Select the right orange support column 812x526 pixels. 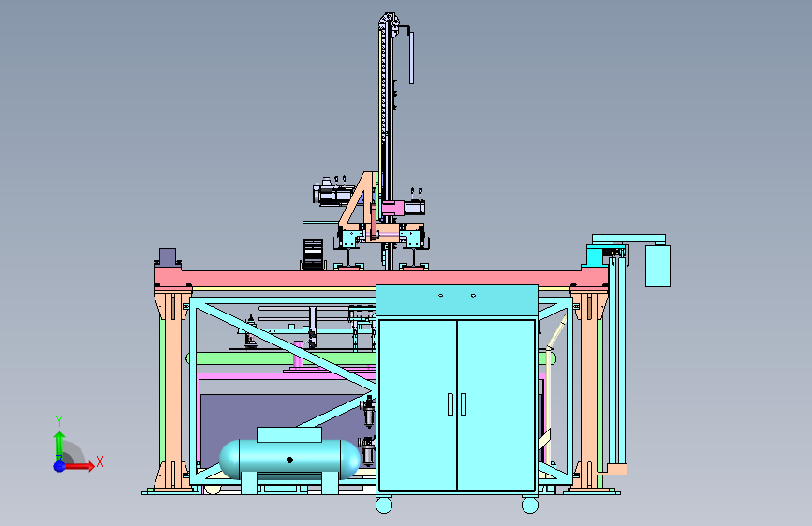(x=589, y=391)
